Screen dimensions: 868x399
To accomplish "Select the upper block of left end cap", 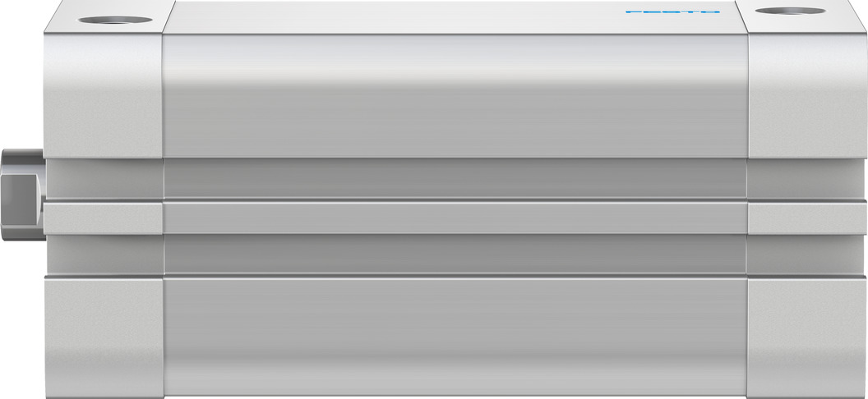I will click(x=103, y=96).
